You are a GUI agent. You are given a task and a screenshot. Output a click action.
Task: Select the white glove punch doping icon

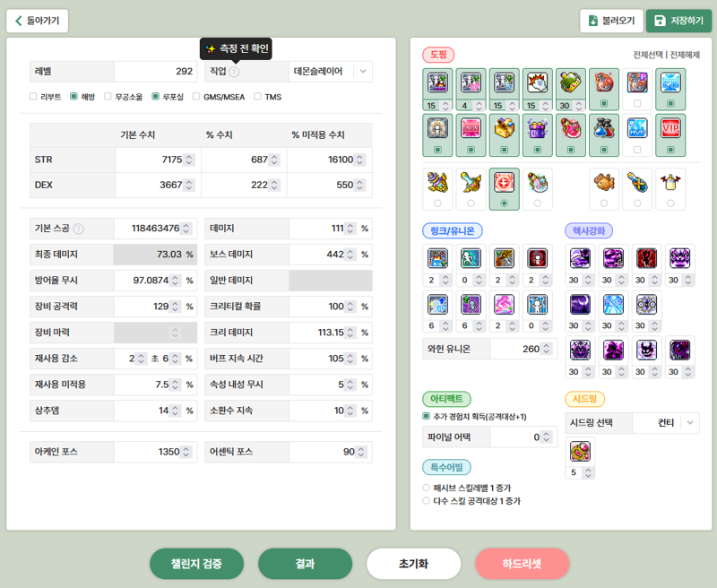(537, 83)
